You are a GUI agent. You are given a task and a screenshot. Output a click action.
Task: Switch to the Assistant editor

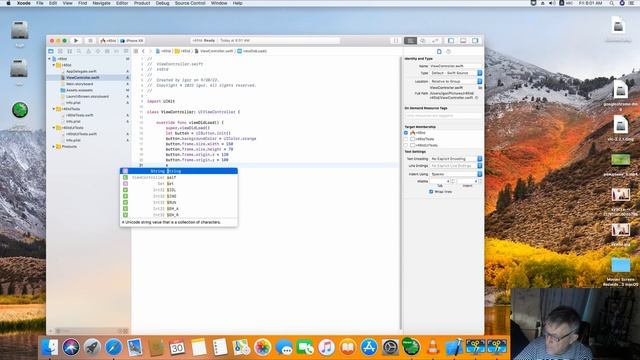423,40
